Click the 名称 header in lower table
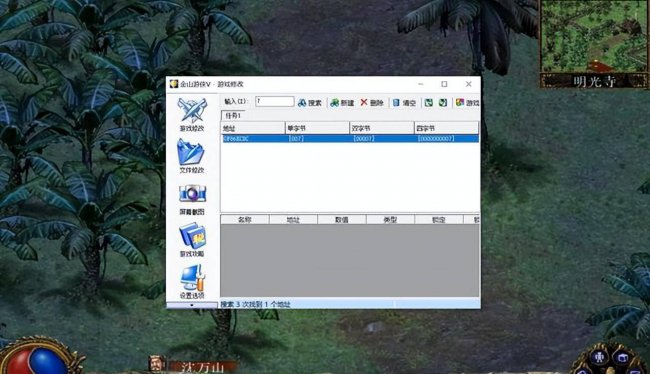The width and height of the screenshot is (650, 374). (245, 220)
